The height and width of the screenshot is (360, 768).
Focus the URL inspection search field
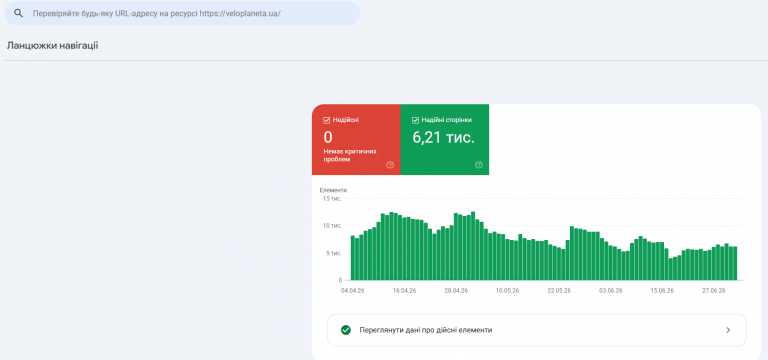182,13
